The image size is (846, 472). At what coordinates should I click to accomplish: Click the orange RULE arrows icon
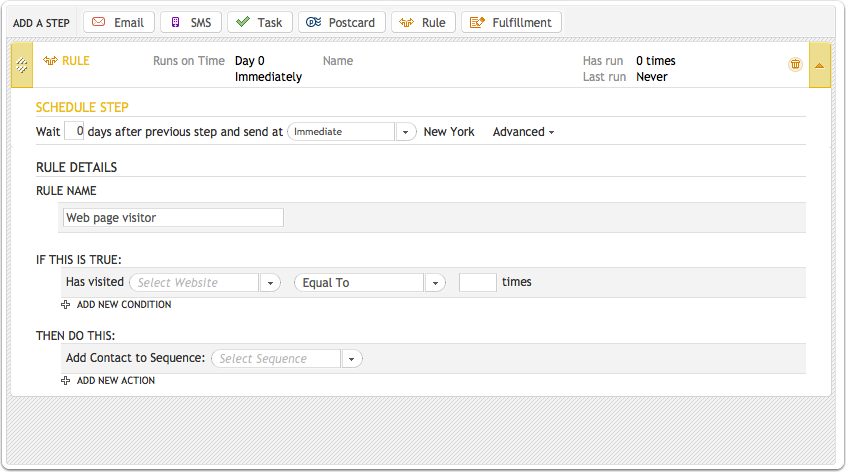pos(50,60)
